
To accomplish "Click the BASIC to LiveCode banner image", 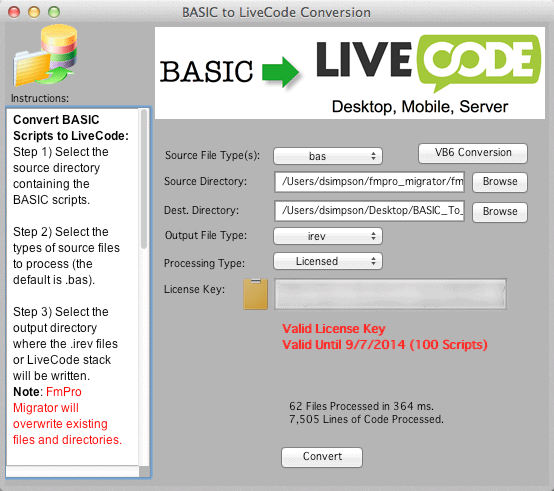I will click(x=350, y=73).
